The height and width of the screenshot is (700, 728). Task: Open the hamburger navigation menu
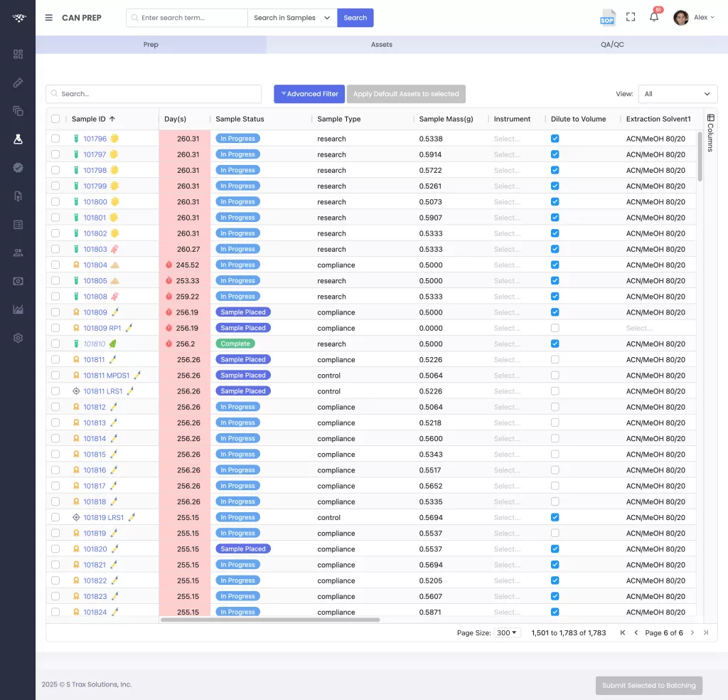49,18
